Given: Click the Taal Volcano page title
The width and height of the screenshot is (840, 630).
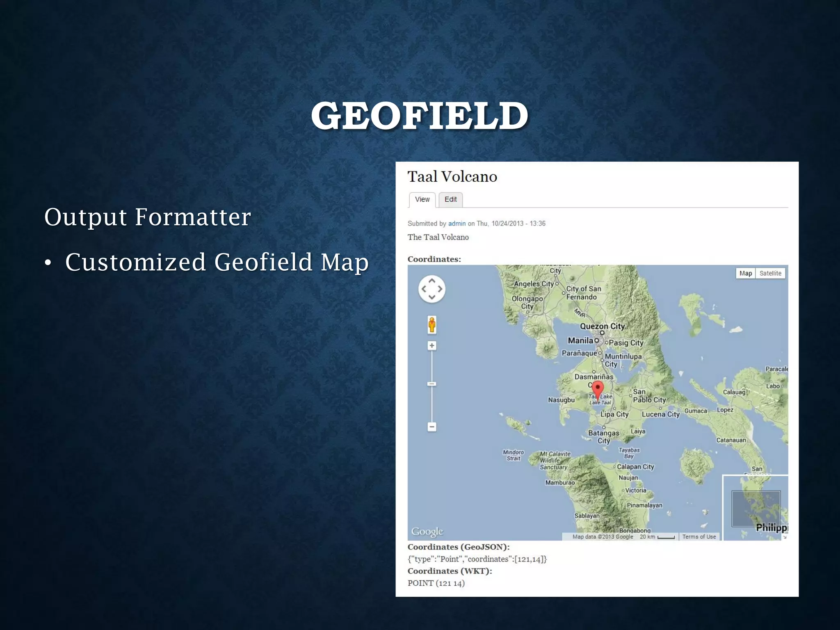Looking at the screenshot, I should pyautogui.click(x=452, y=177).
